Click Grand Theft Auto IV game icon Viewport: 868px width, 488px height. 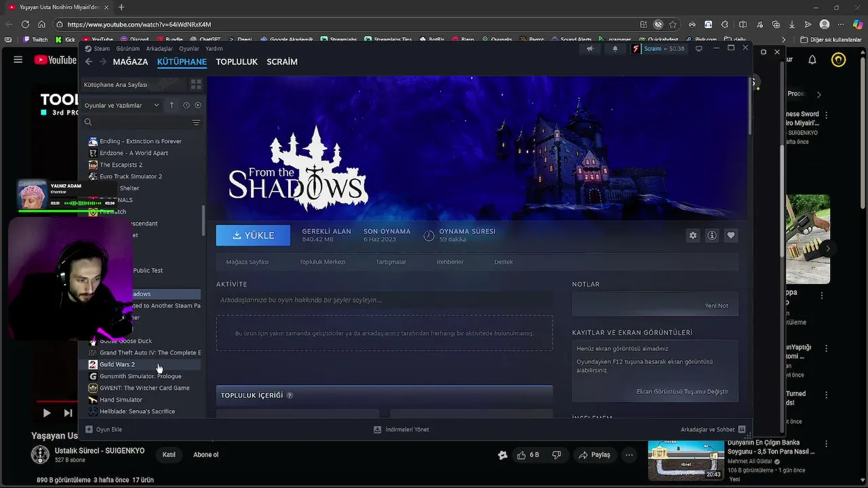coord(93,352)
